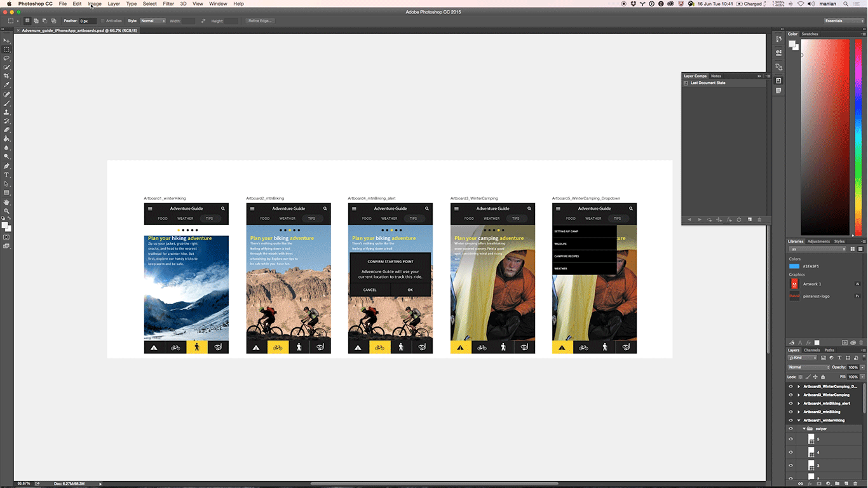The image size is (868, 488).
Task: Expand the Artboard4_mtnBiking_alert layer group
Action: point(799,403)
